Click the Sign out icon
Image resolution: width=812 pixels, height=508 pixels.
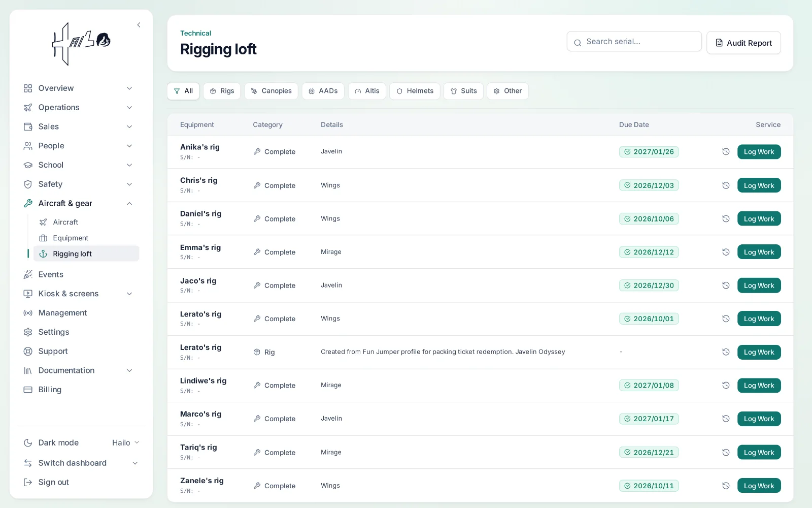28,482
